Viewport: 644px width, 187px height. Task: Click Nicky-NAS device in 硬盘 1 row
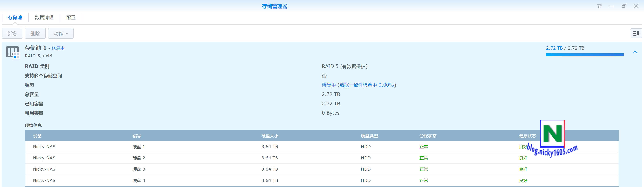point(44,147)
